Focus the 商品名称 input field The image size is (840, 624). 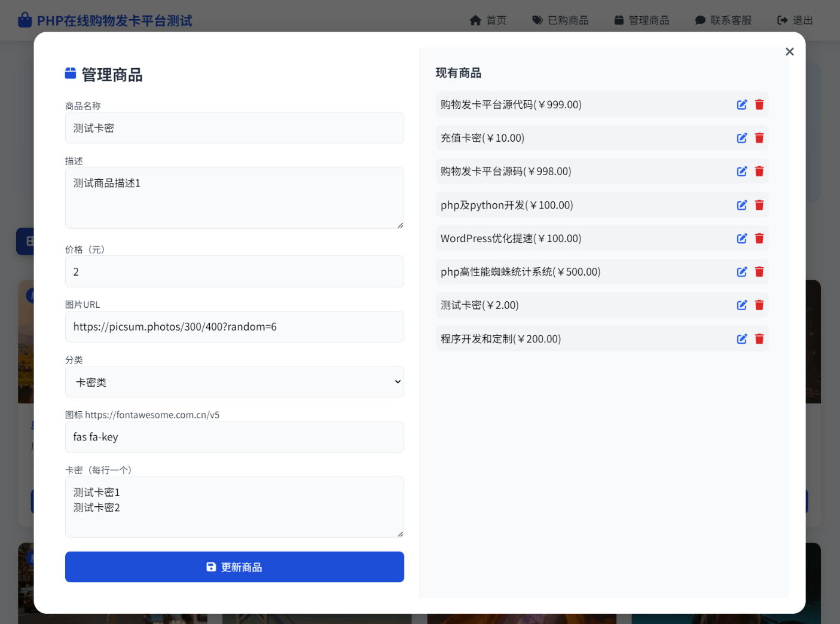pyautogui.click(x=234, y=128)
